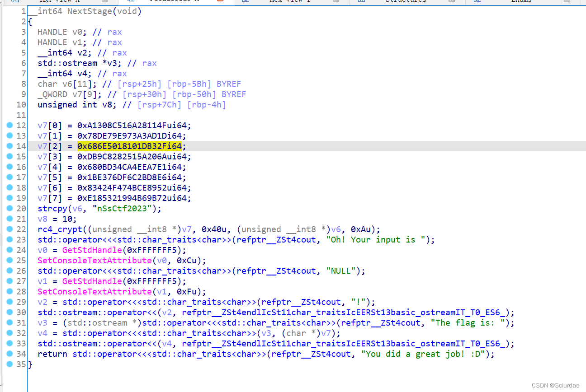Click the IDA View-A tab icon
The image size is (586, 392).
coord(16,2)
